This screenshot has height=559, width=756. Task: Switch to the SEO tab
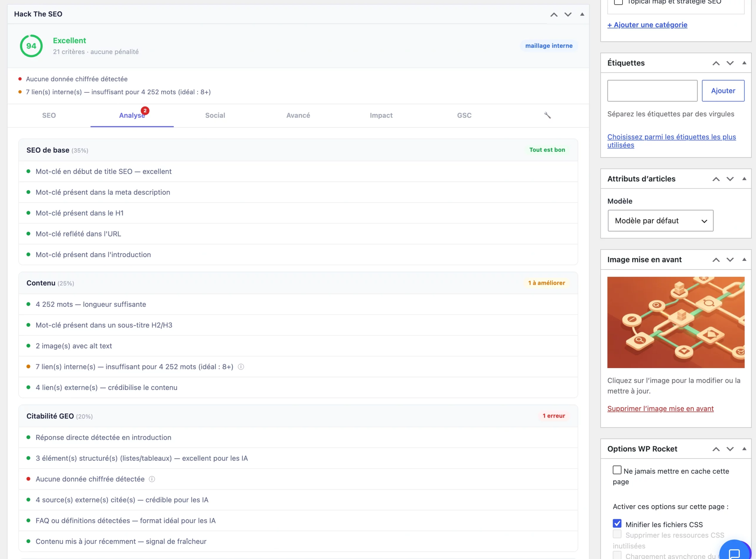tap(49, 115)
